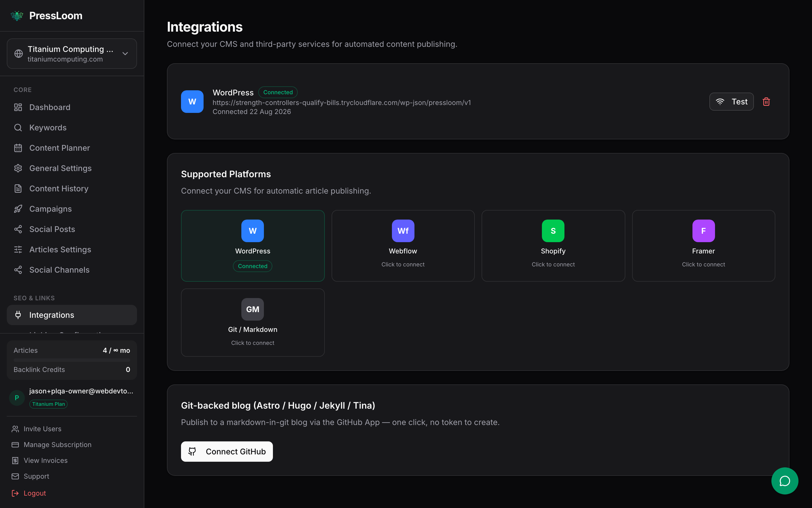Open Articles Settings
Screen dimensions: 812x508
(72, 250)
